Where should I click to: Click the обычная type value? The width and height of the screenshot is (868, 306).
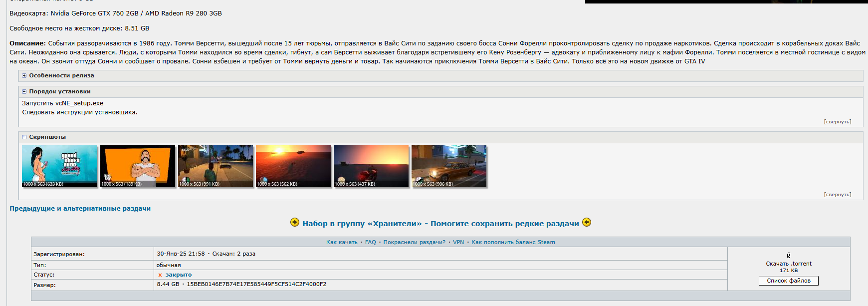169,266
